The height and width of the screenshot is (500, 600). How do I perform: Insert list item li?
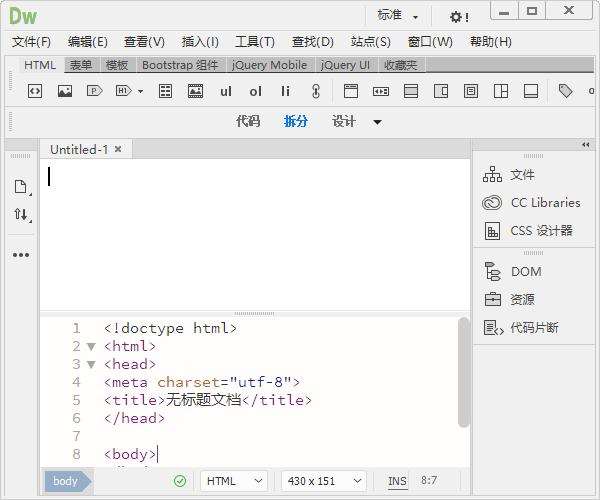coord(285,91)
